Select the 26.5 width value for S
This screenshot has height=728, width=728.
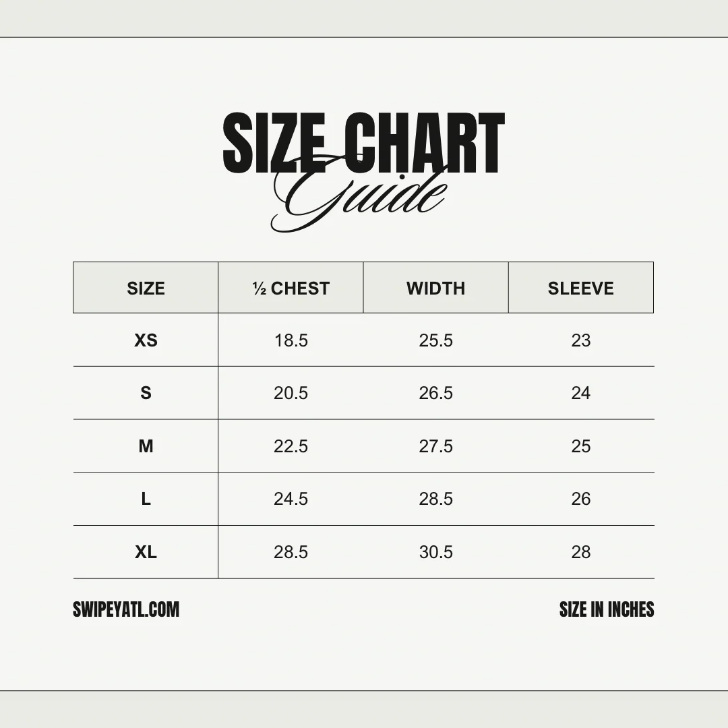[435, 393]
